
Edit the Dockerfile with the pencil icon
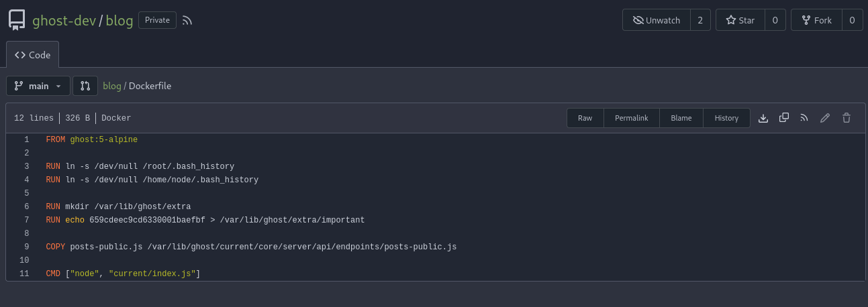[825, 118]
